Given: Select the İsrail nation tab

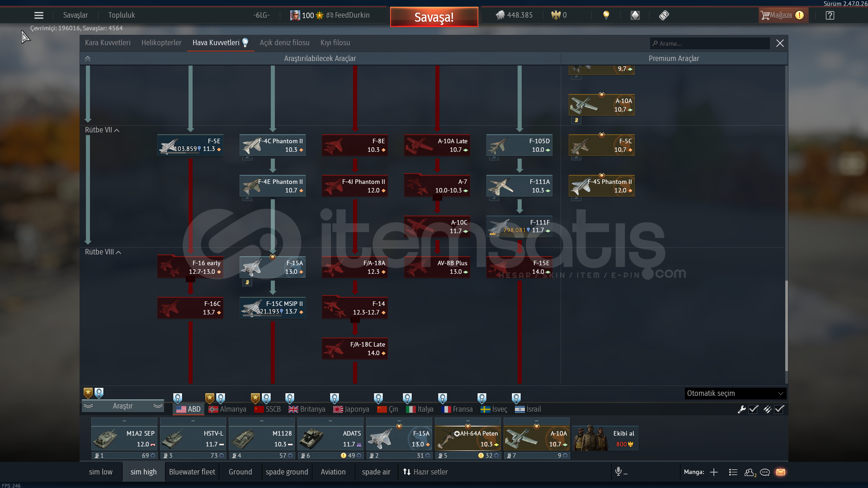Looking at the screenshot, I should [528, 409].
